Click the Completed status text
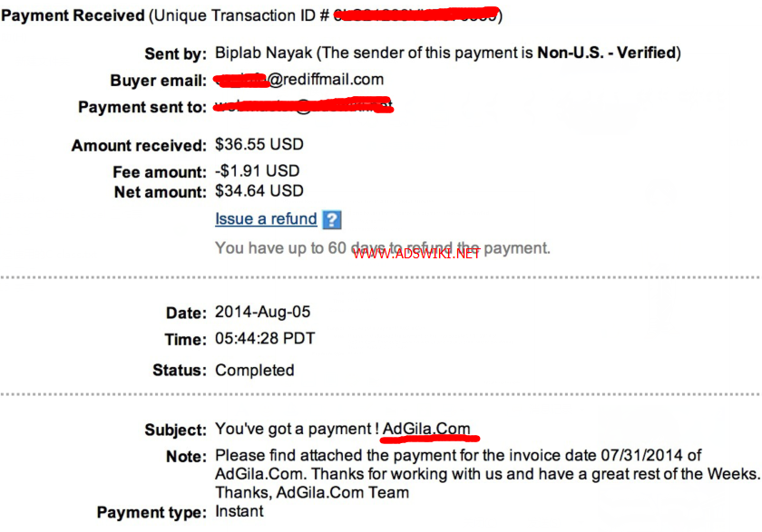The width and height of the screenshot is (762, 532). (x=255, y=371)
